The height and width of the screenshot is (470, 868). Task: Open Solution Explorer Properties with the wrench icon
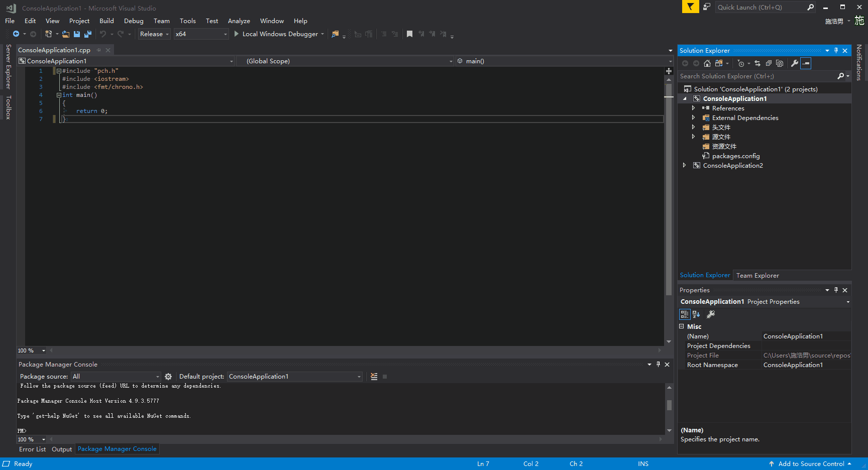pyautogui.click(x=795, y=63)
